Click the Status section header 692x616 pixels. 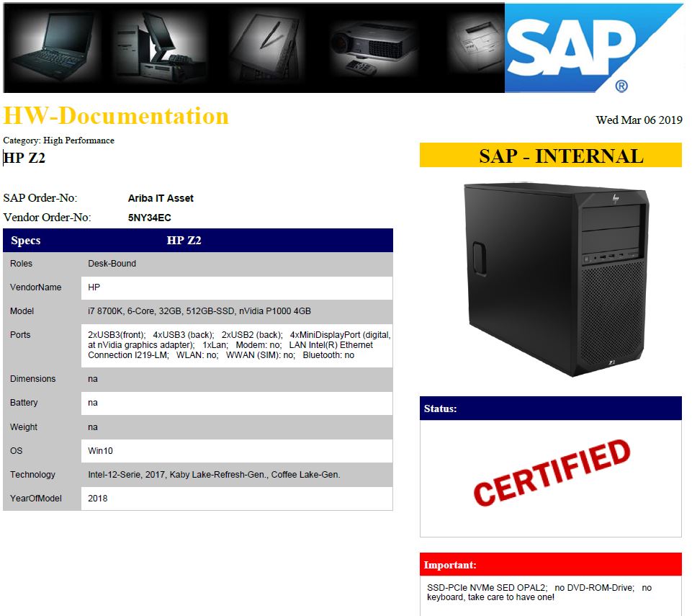[550, 409]
